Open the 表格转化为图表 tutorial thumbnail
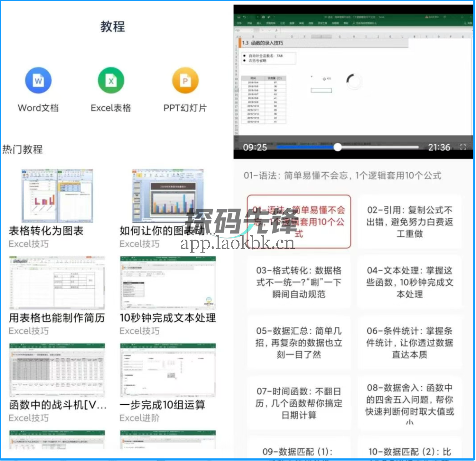Screen dimensions: 476x461 click(x=57, y=196)
